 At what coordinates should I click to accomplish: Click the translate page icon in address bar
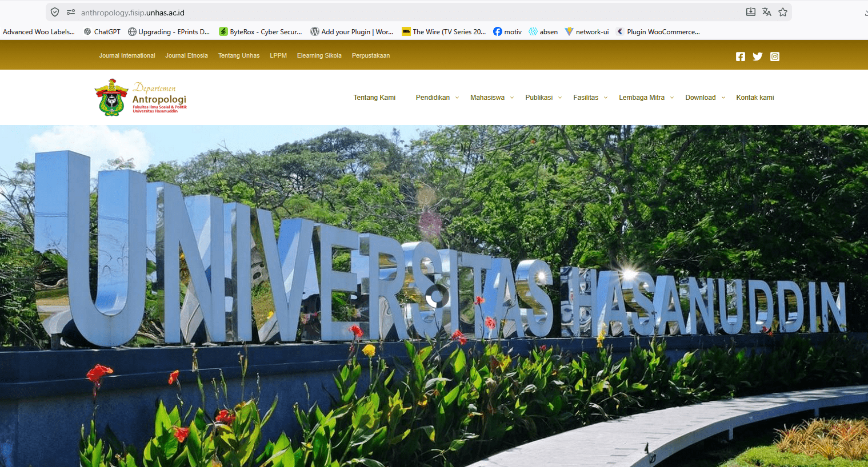[766, 12]
